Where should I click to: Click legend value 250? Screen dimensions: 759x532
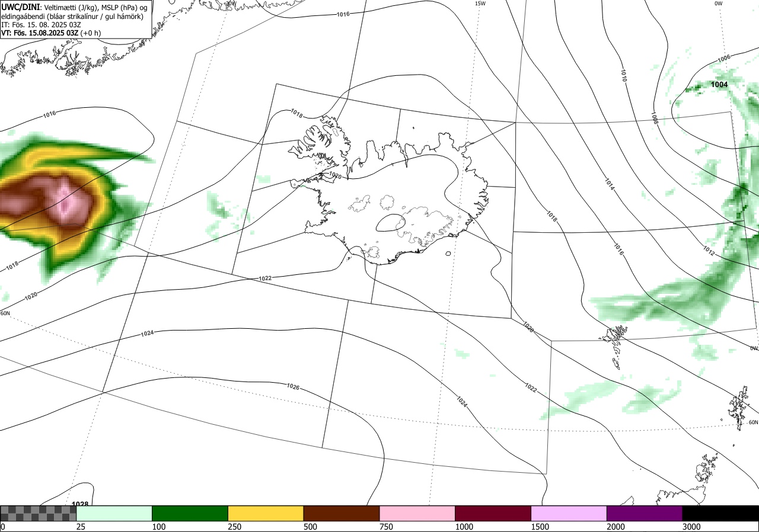(235, 527)
